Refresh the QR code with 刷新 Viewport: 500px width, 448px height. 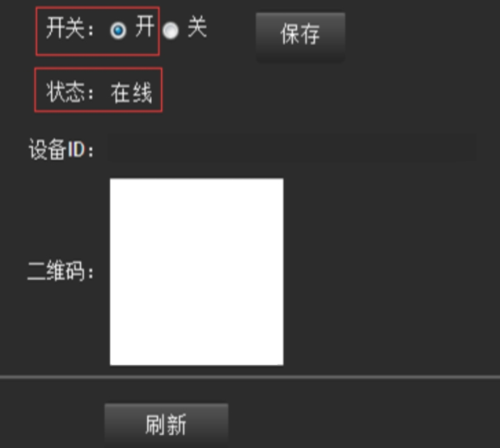pyautogui.click(x=166, y=424)
